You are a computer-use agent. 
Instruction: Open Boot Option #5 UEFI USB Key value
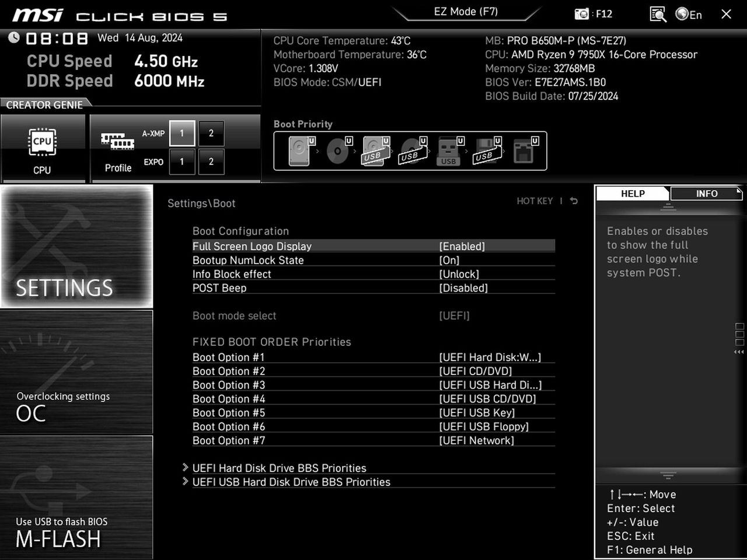tap(477, 413)
